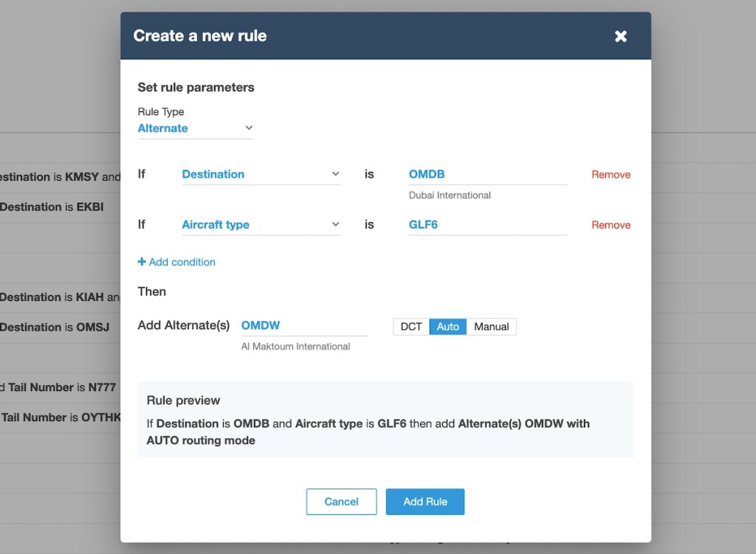
Task: Click the Rule preview summary box
Action: pyautogui.click(x=385, y=420)
